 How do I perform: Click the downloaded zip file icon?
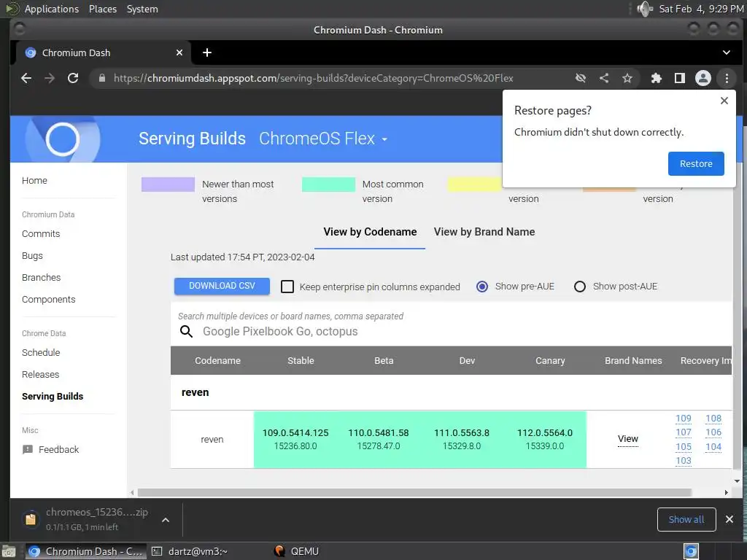(x=31, y=519)
